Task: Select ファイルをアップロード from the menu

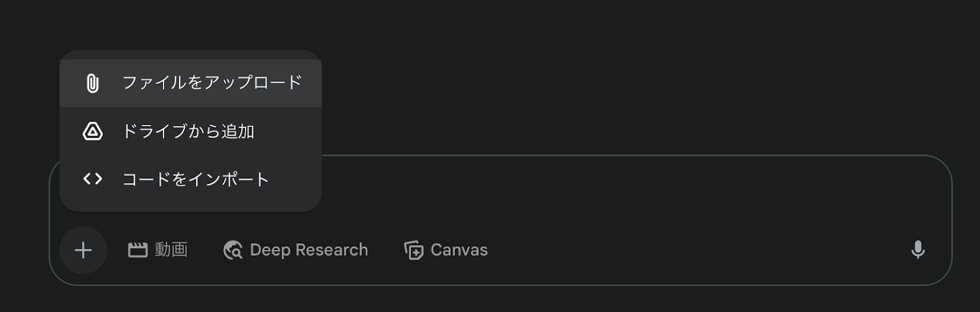Action: tap(190, 83)
